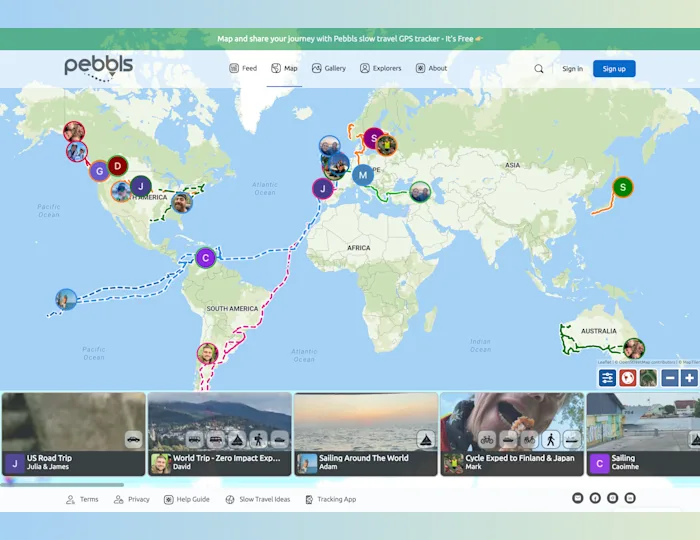
Task: Switch to the Map tab
Action: (284, 68)
